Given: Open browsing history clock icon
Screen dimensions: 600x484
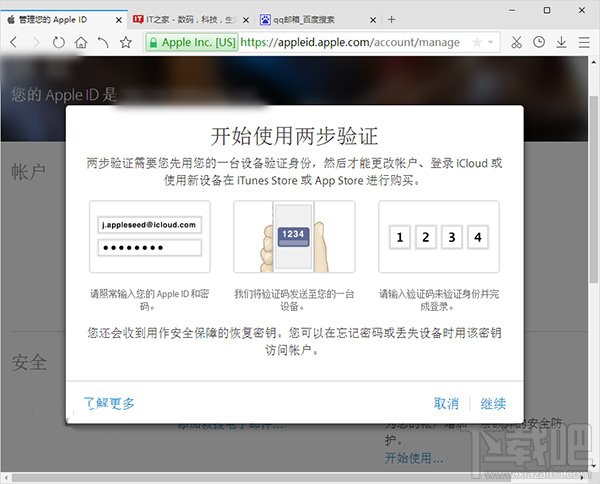Looking at the screenshot, I should (x=539, y=42).
